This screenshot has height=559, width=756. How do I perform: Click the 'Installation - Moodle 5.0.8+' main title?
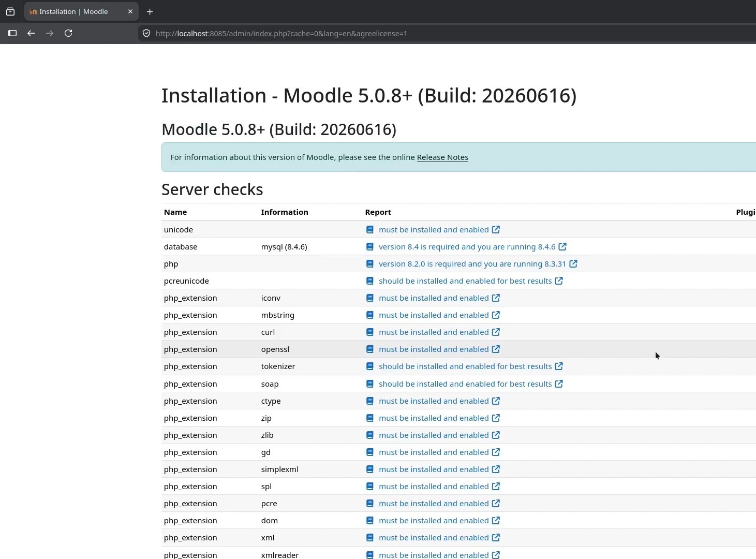[x=369, y=96]
